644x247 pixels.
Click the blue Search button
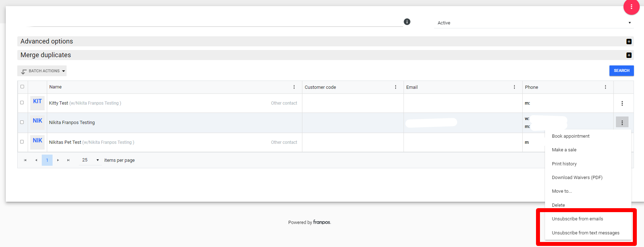621,70
